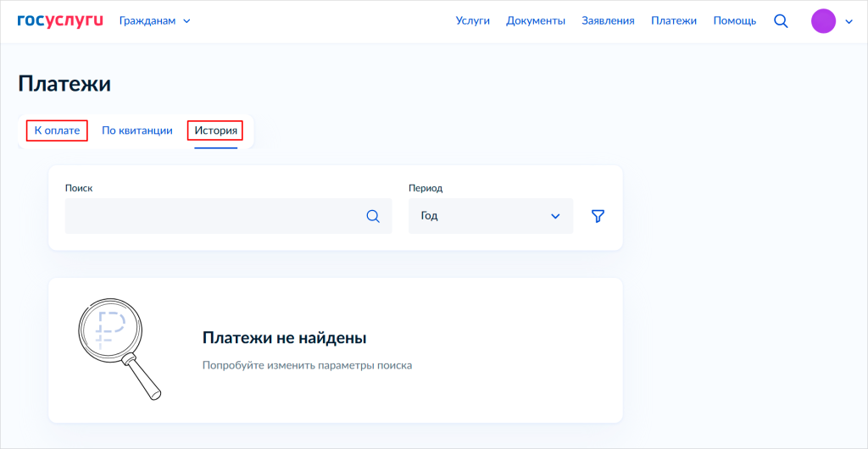Screen dimensions: 868x449
Task: Click the Платежи page title
Action: point(64,84)
